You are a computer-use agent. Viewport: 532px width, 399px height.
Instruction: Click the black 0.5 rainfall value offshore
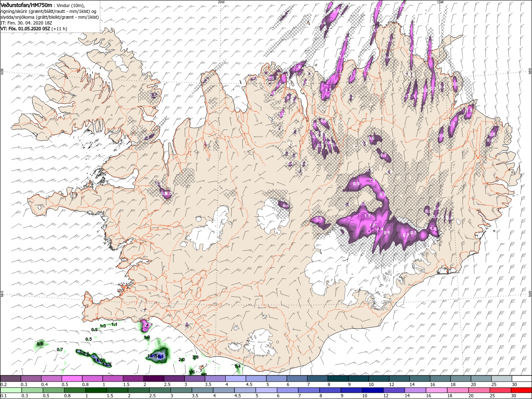89,339
